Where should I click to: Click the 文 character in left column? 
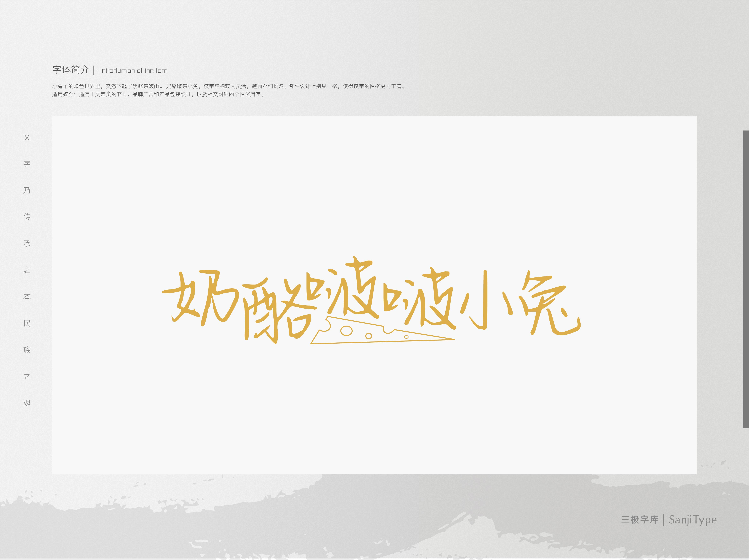point(27,137)
